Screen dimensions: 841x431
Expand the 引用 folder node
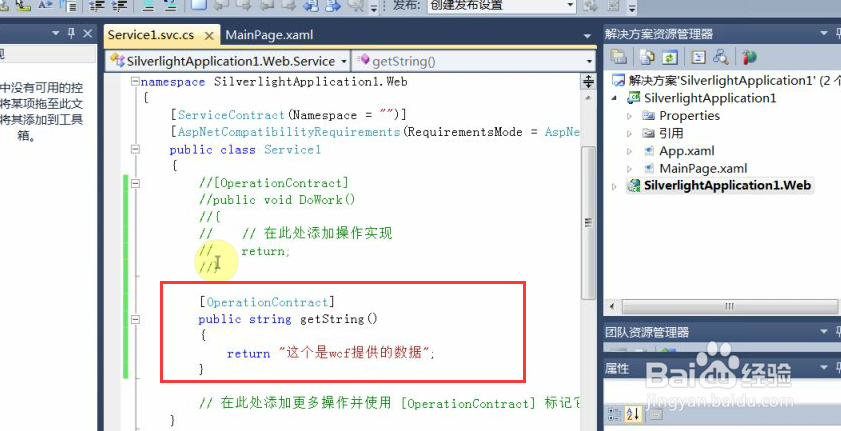(630, 133)
